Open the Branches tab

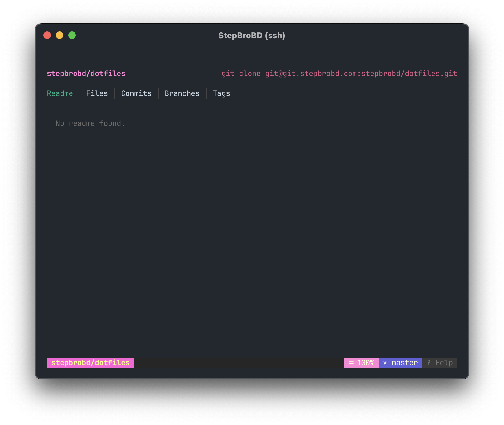(x=182, y=93)
